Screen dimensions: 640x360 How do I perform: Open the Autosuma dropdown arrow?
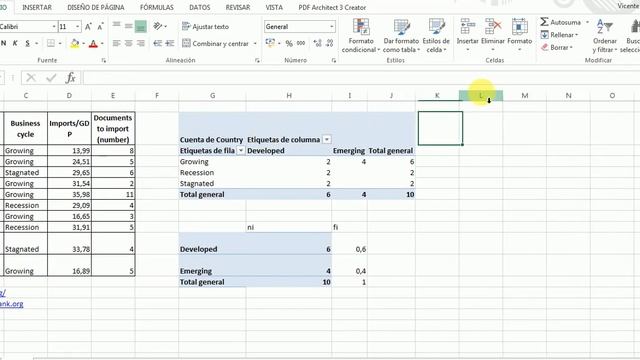pos(587,22)
